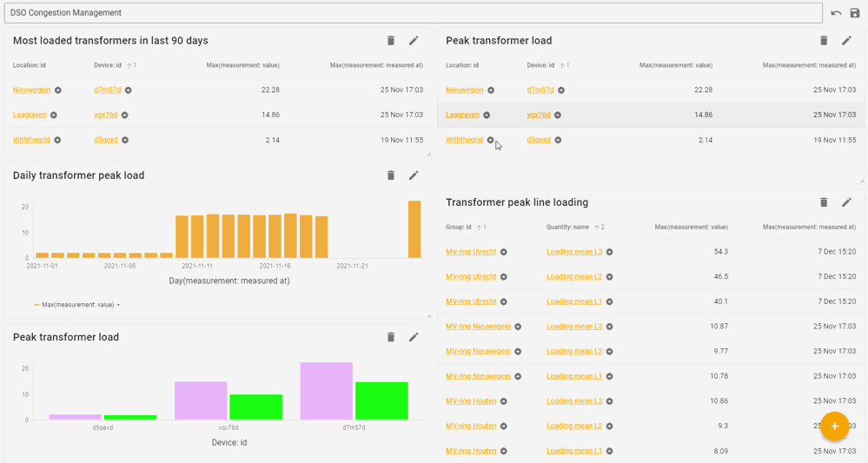
Task: Edit the Most loaded transformers widget
Action: pyautogui.click(x=414, y=41)
